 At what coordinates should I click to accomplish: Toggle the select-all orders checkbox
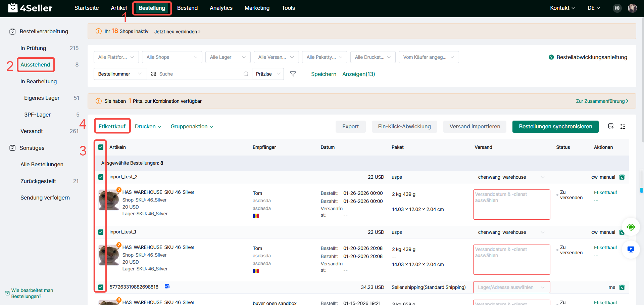(x=101, y=147)
